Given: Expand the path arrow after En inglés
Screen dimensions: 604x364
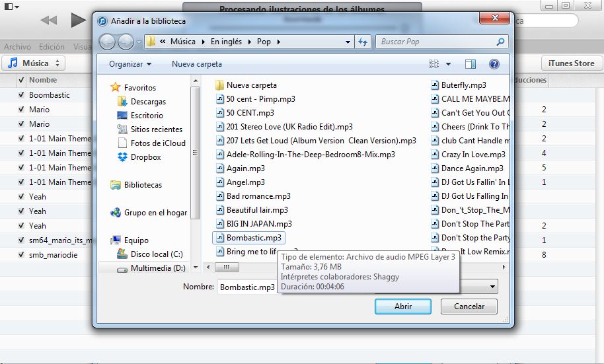Looking at the screenshot, I should point(249,42).
